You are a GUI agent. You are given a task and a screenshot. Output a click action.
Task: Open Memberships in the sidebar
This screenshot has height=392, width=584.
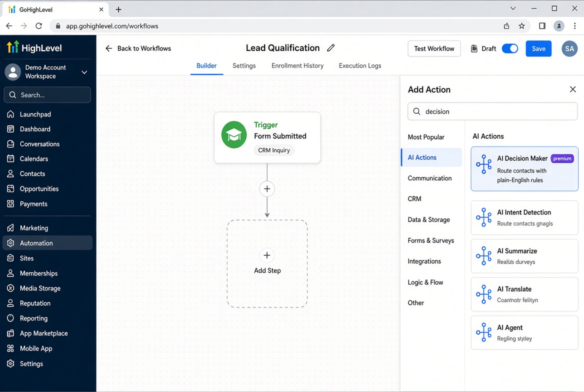tap(38, 273)
